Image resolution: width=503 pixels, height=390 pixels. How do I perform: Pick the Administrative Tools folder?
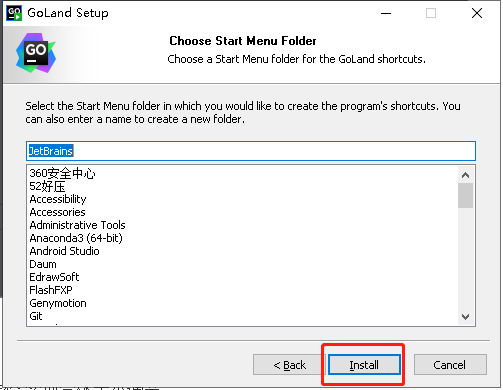pos(77,225)
